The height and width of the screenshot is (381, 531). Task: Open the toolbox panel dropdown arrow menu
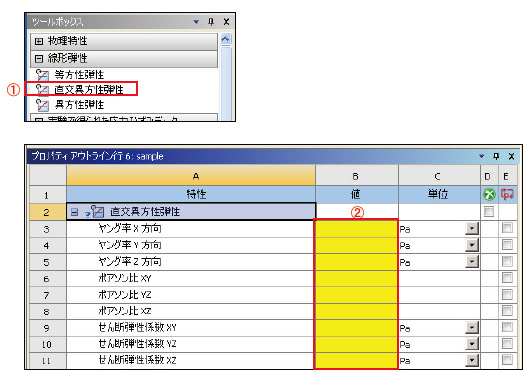(196, 22)
